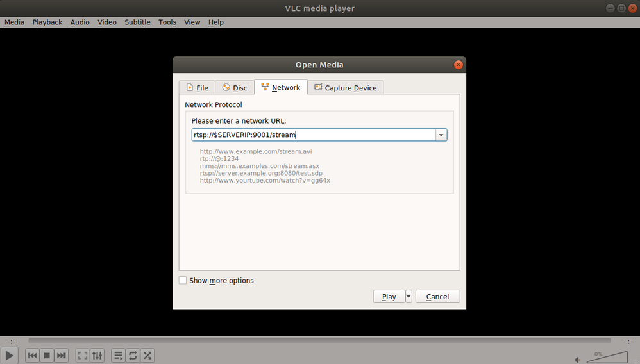640x364 pixels.
Task: Open the Tools menu
Action: point(167,22)
